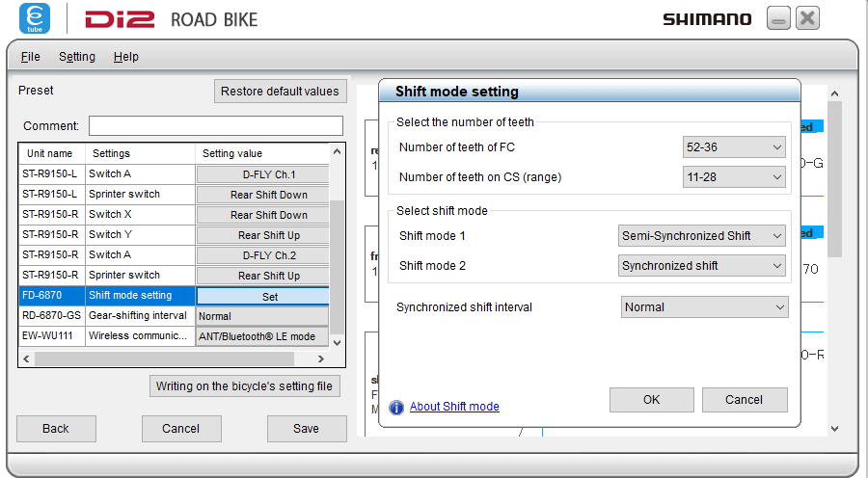
Task: Click the Switch Y settings cell
Action: [140, 234]
